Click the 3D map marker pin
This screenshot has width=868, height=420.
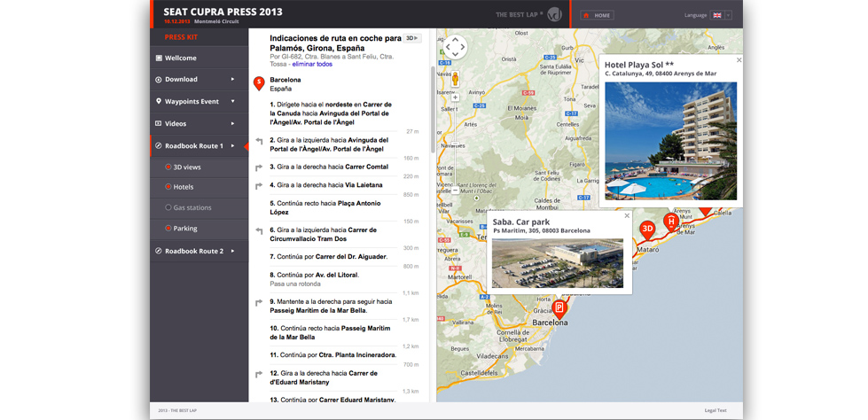(x=647, y=229)
